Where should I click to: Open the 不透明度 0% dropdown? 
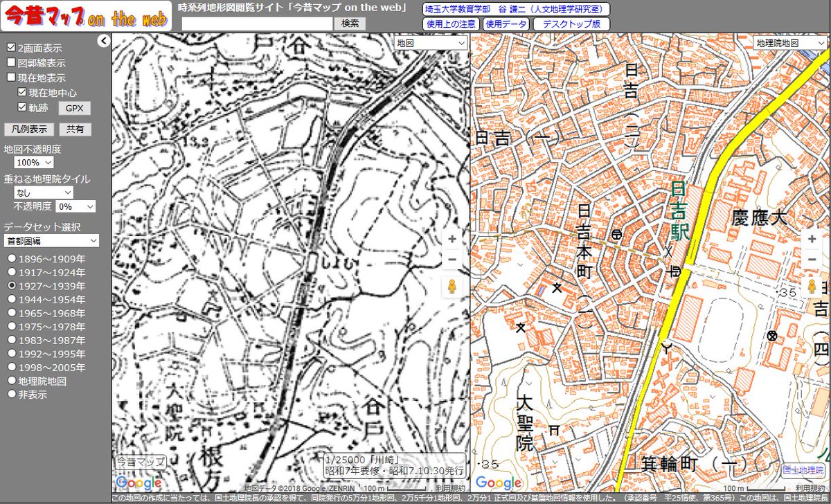(x=75, y=206)
